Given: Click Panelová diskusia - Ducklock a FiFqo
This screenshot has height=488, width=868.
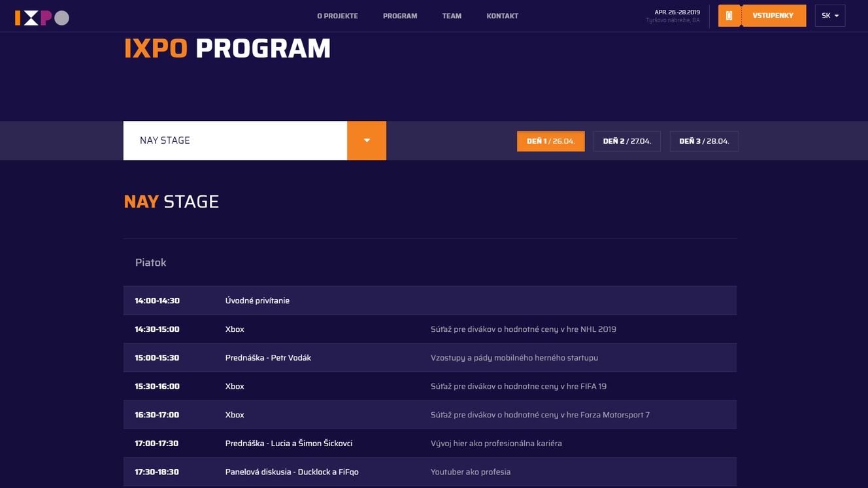Looking at the screenshot, I should click(292, 472).
